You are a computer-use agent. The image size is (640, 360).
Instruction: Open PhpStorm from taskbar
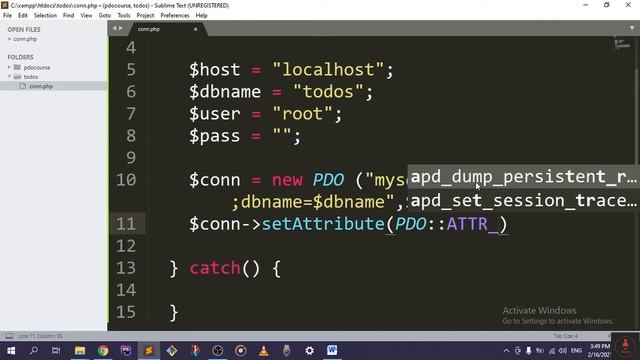(126, 351)
